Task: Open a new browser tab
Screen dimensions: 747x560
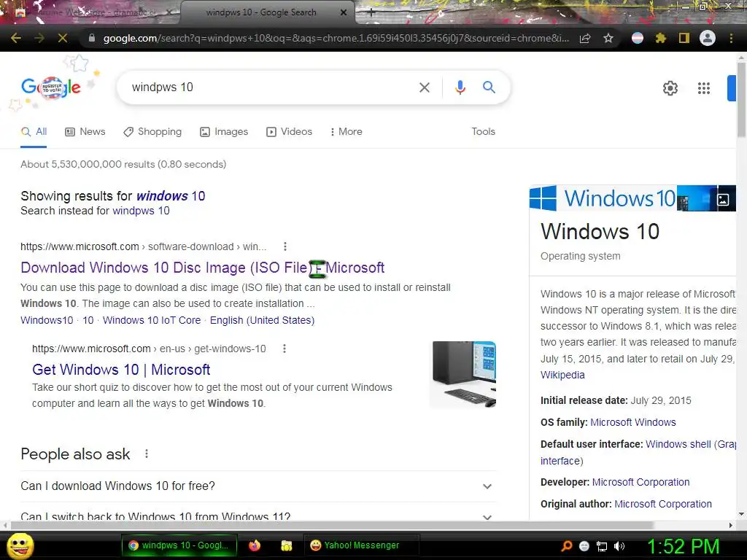Action: 371,13
